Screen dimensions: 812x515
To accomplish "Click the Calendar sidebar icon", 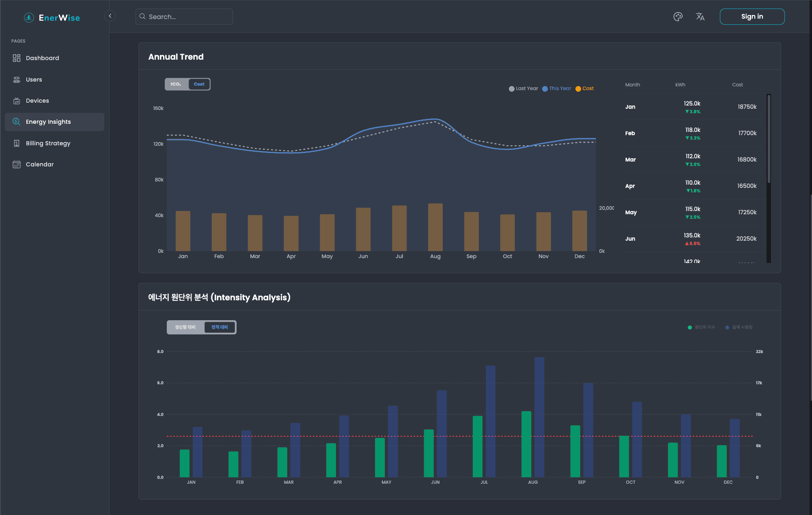I will pos(17,164).
